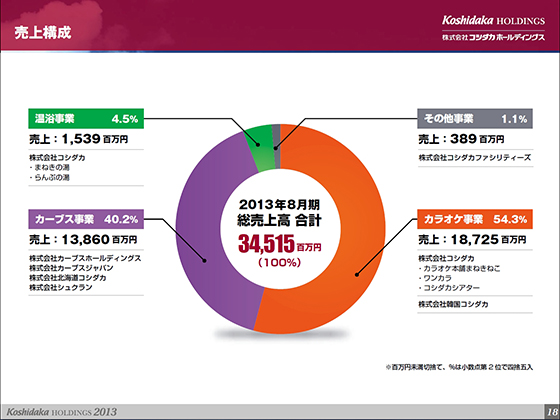
Task: Click 株式会社コシダカホールディングス company name in header
Action: (494, 37)
